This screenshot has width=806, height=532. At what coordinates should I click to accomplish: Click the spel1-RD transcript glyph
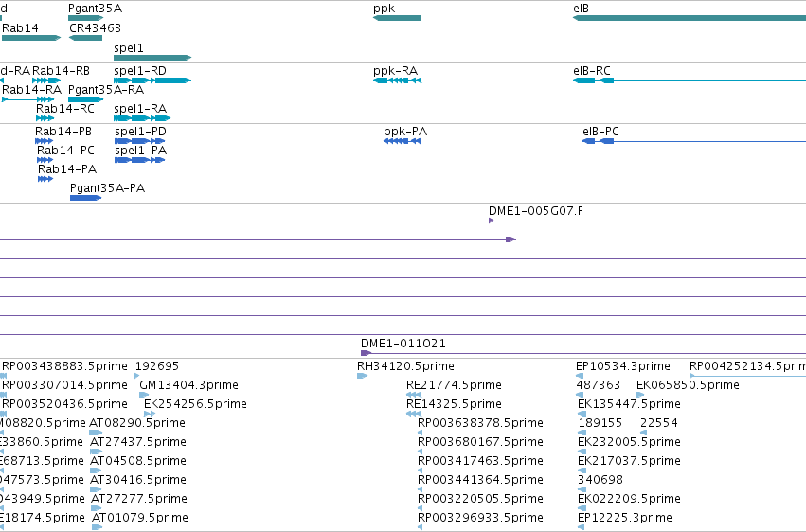pos(152,80)
